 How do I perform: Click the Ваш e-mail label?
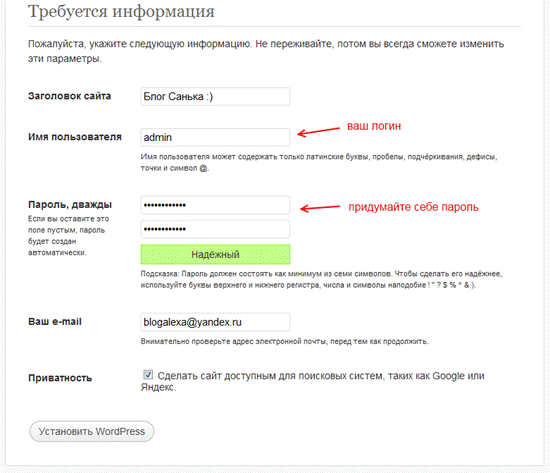coord(55,322)
